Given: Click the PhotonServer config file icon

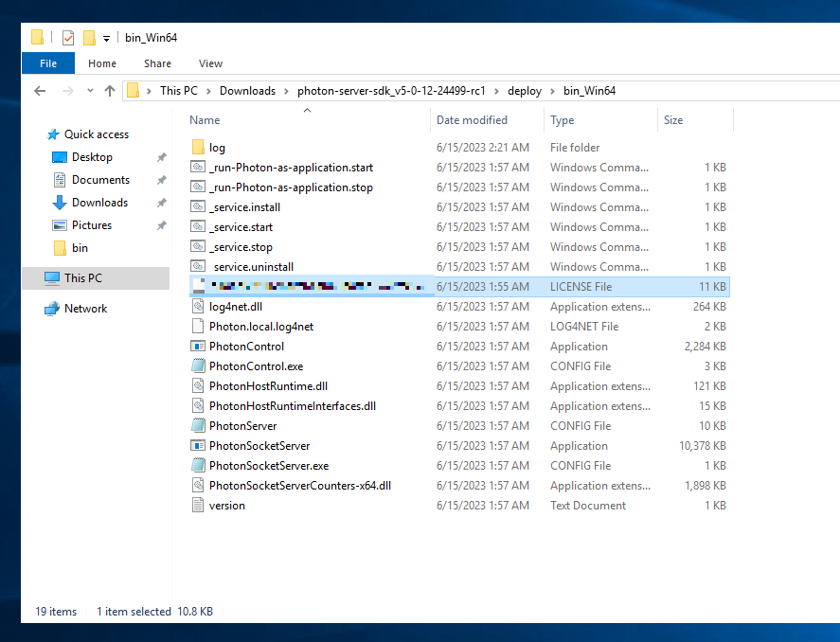Looking at the screenshot, I should pos(198,425).
